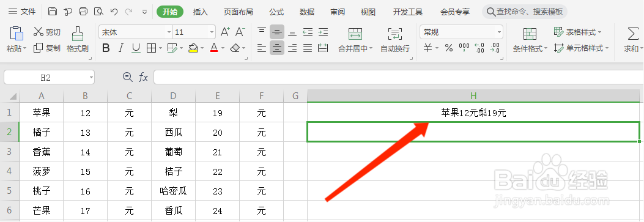The width and height of the screenshot is (644, 222).
Task: Expand the Name Box dropdown arrow
Action: (91, 77)
